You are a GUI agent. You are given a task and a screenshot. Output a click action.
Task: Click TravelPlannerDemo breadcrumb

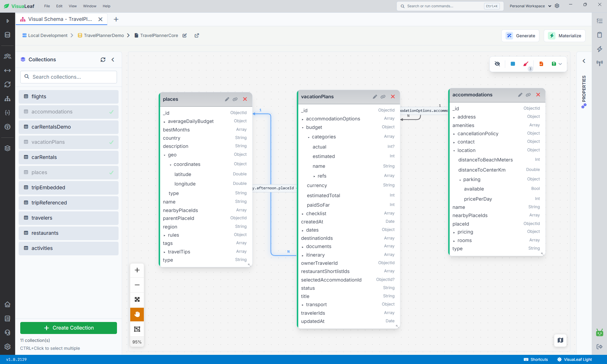101,36
